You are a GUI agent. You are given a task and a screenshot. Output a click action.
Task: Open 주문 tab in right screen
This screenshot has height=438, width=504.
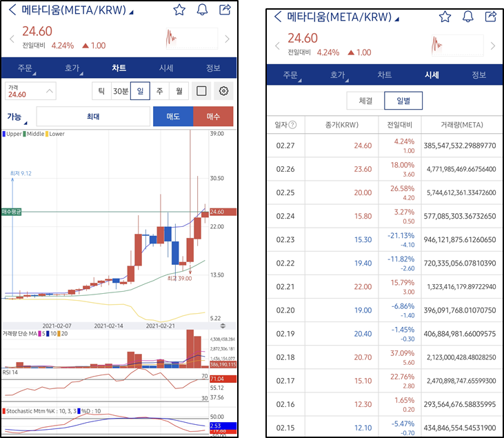[x=290, y=75]
